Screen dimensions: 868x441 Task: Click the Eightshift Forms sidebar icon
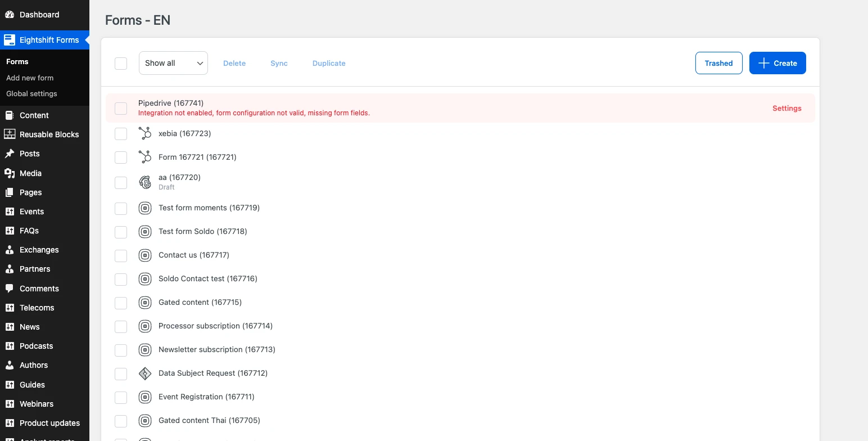9,40
